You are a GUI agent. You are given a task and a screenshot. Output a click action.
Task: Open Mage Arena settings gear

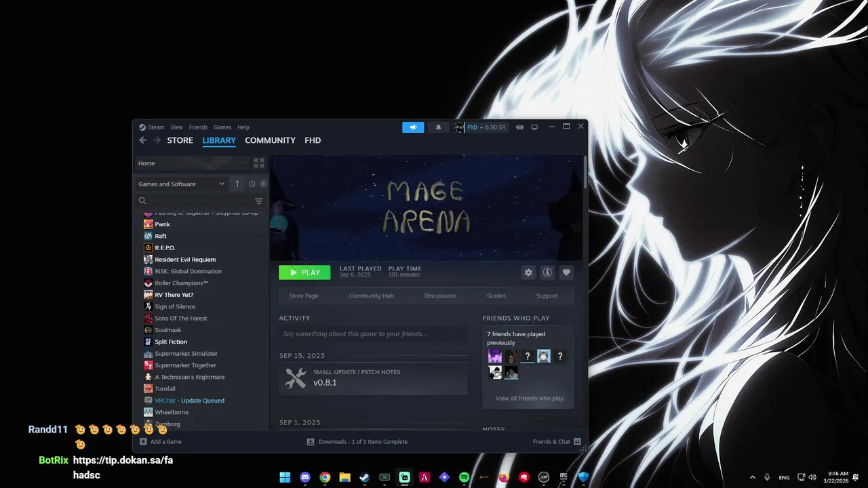(528, 272)
